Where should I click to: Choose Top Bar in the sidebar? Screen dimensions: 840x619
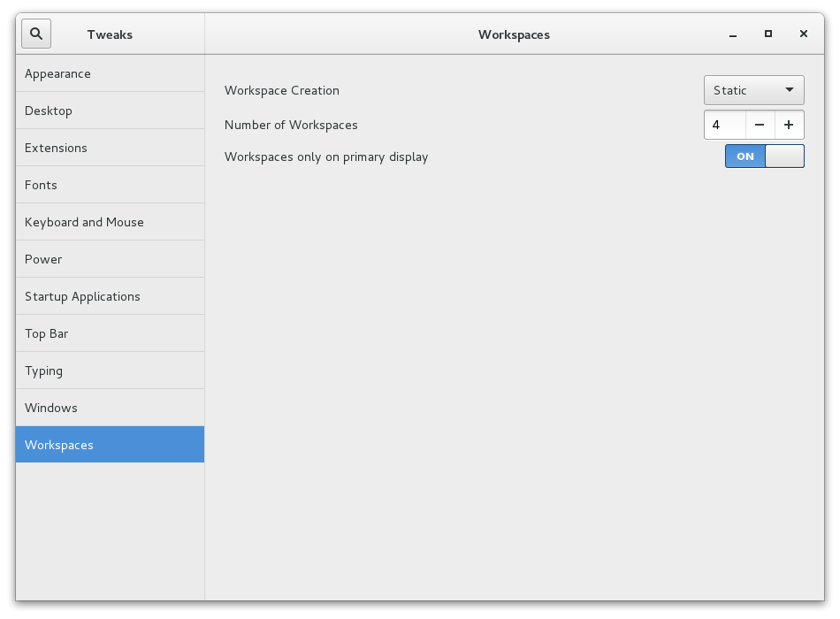point(110,333)
